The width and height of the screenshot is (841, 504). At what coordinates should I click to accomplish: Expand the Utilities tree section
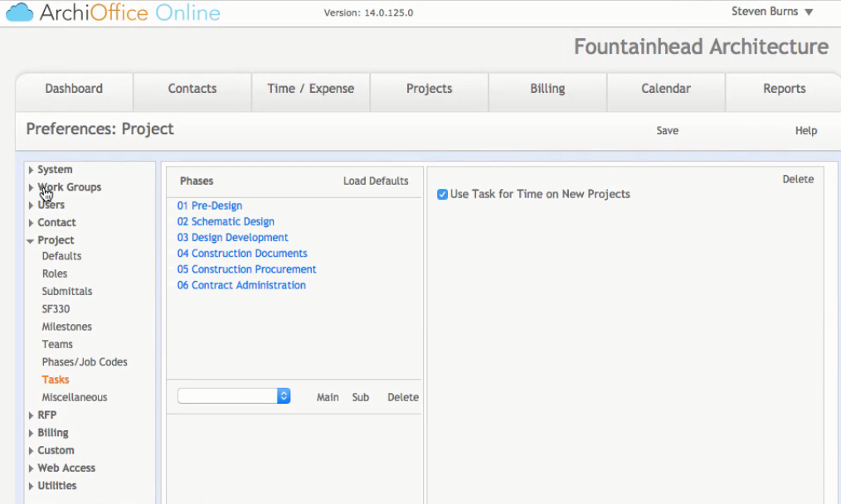(32, 486)
